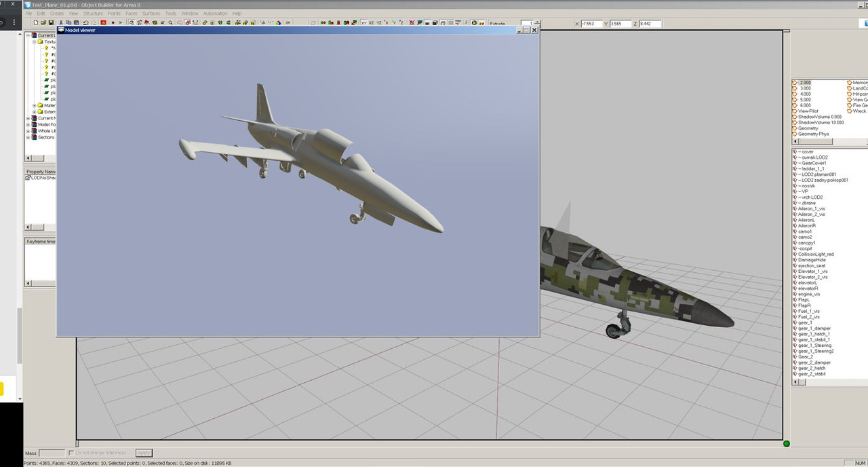
Task: Toggle the Z axis lock icon
Action: point(401,22)
